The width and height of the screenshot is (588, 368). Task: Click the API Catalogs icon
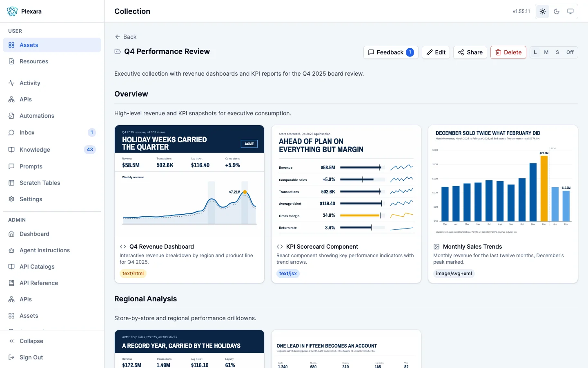(x=11, y=267)
